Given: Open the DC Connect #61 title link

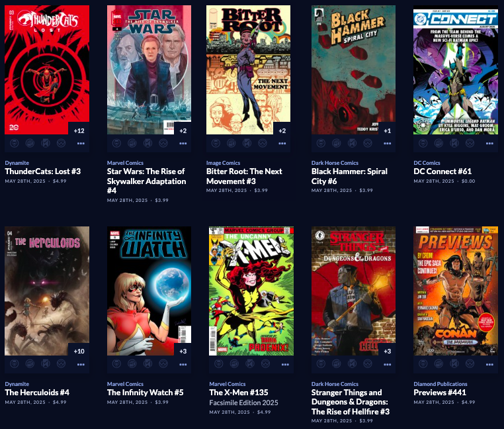Looking at the screenshot, I should (x=442, y=171).
